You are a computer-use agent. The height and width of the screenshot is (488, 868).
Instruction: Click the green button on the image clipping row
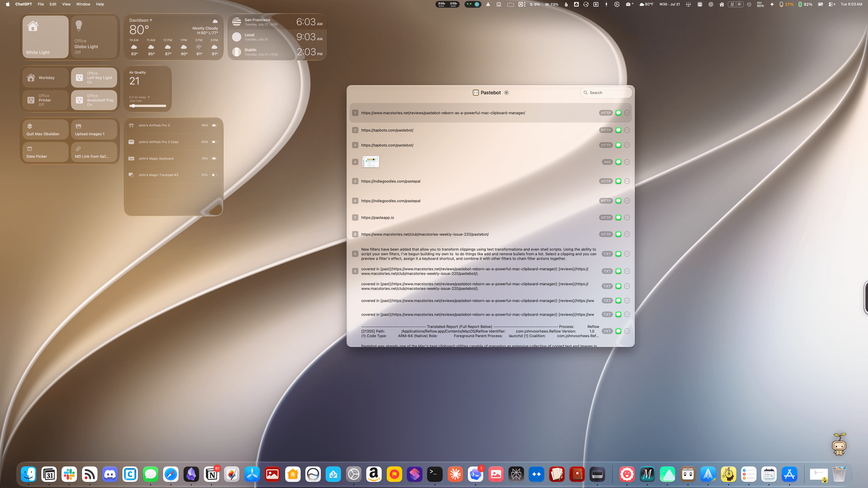click(x=618, y=162)
